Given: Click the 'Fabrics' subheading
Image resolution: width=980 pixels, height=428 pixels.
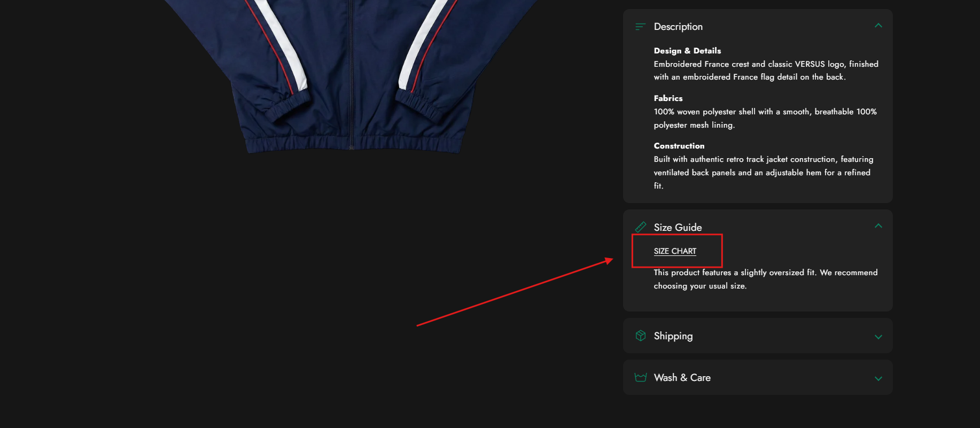Looking at the screenshot, I should tap(668, 98).
